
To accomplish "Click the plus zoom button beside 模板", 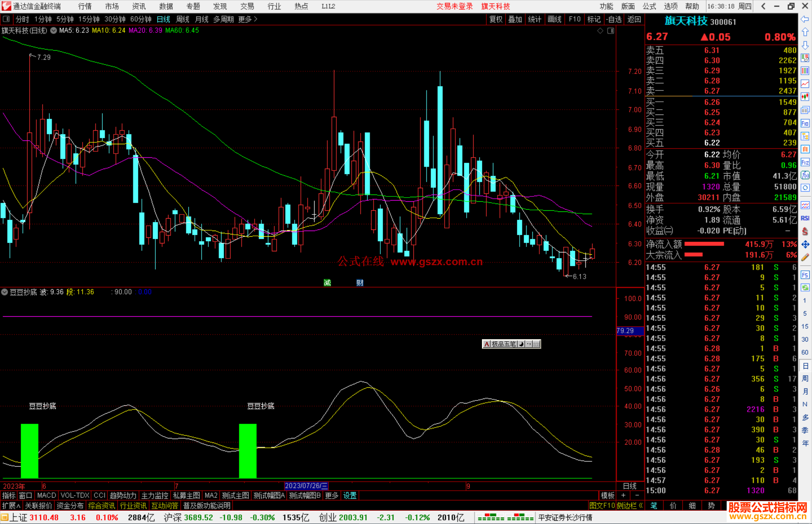I will (623, 495).
